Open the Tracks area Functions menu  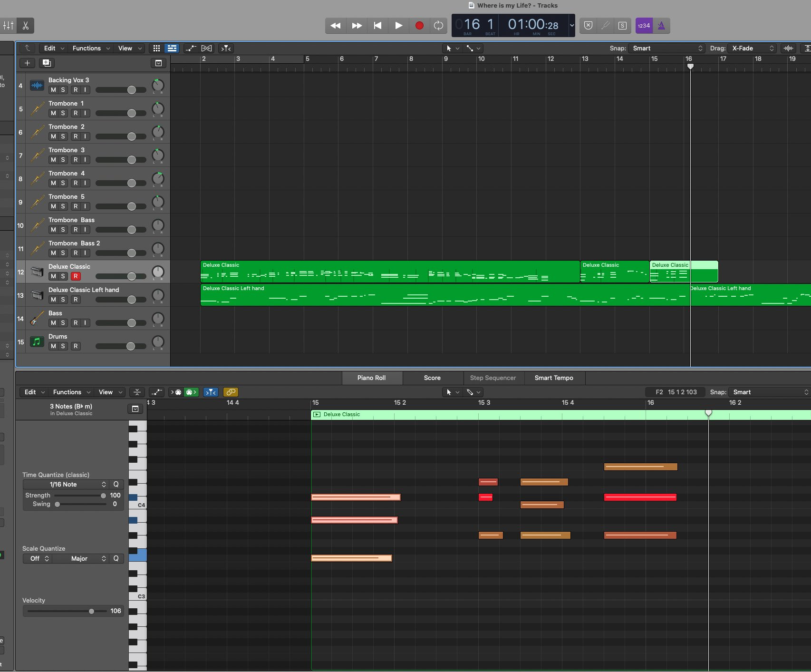tap(91, 48)
